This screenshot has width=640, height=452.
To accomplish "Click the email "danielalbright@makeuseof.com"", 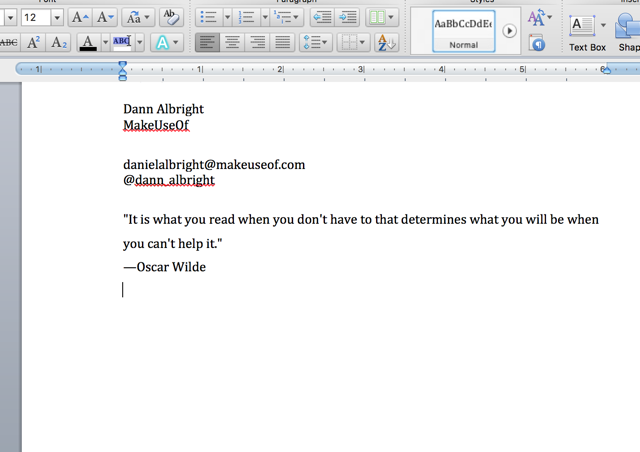I will coord(214,165).
